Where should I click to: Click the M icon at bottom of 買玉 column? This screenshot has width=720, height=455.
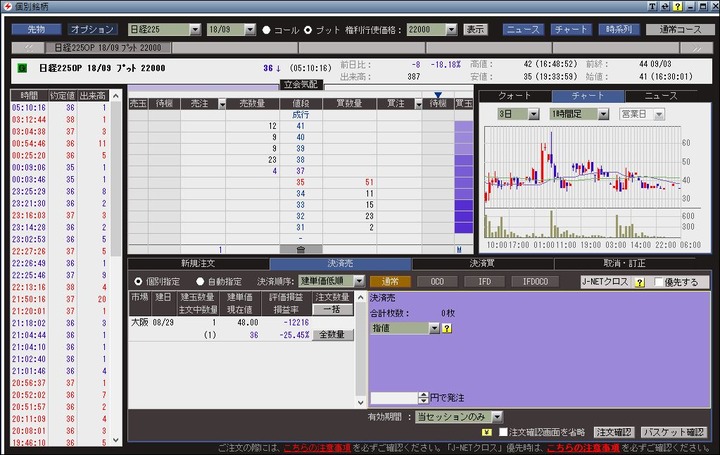tap(459, 249)
